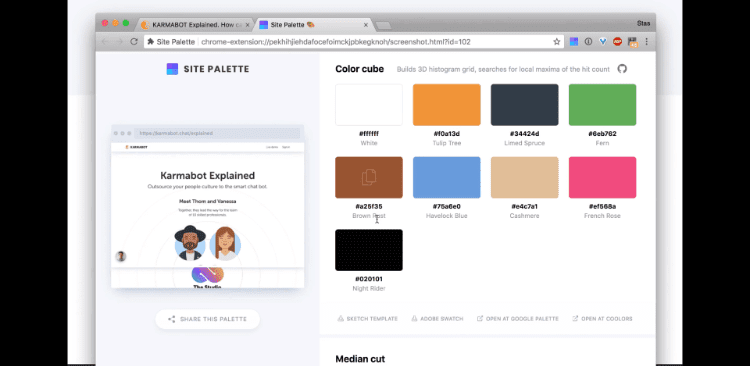The height and width of the screenshot is (366, 750).
Task: Click the Karmabot website screenshot thumbnail
Action: tap(208, 207)
